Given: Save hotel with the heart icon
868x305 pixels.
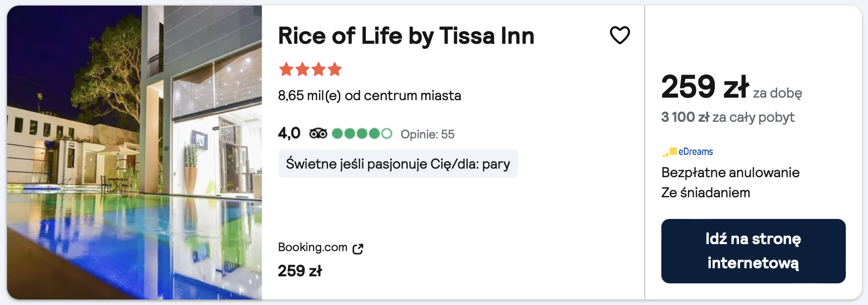Looking at the screenshot, I should tap(619, 35).
